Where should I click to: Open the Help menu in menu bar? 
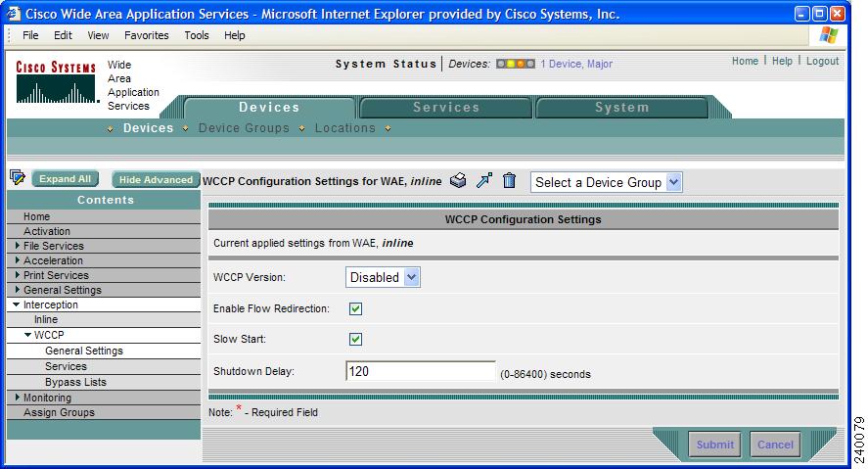234,35
